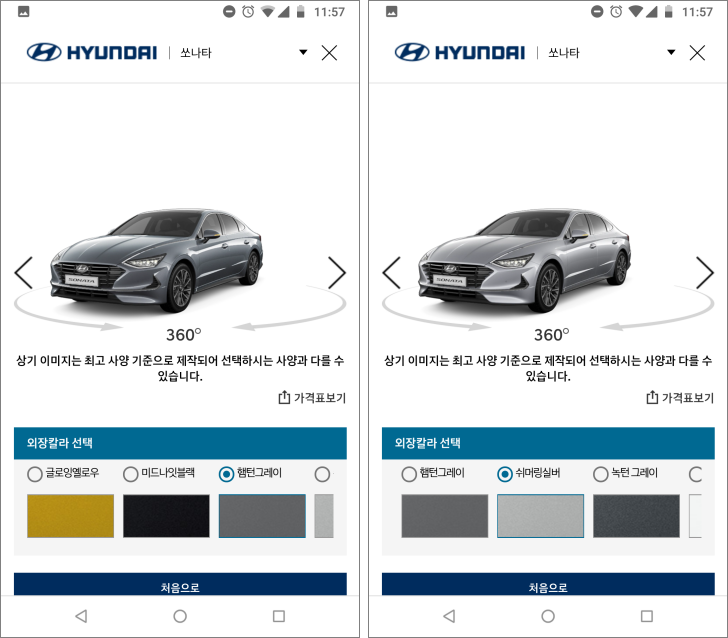Tap Android back button in the right screen

pos(449,616)
